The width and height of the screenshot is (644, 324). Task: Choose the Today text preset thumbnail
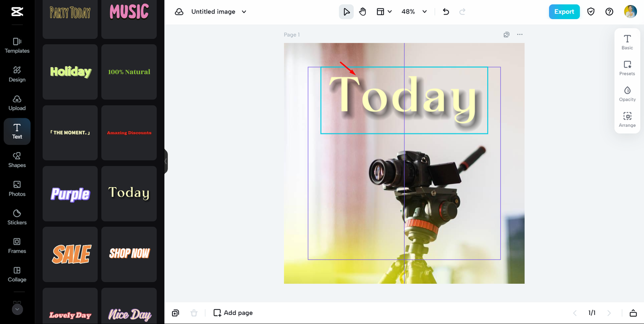click(129, 194)
